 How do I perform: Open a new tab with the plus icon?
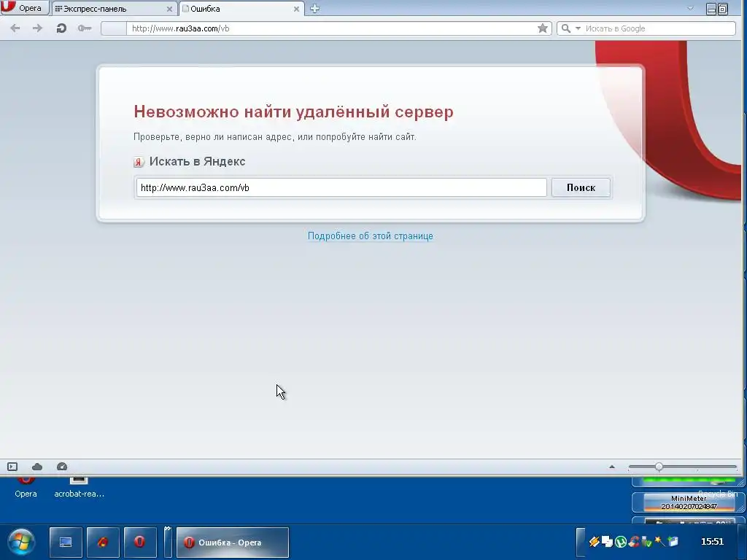[x=314, y=9]
